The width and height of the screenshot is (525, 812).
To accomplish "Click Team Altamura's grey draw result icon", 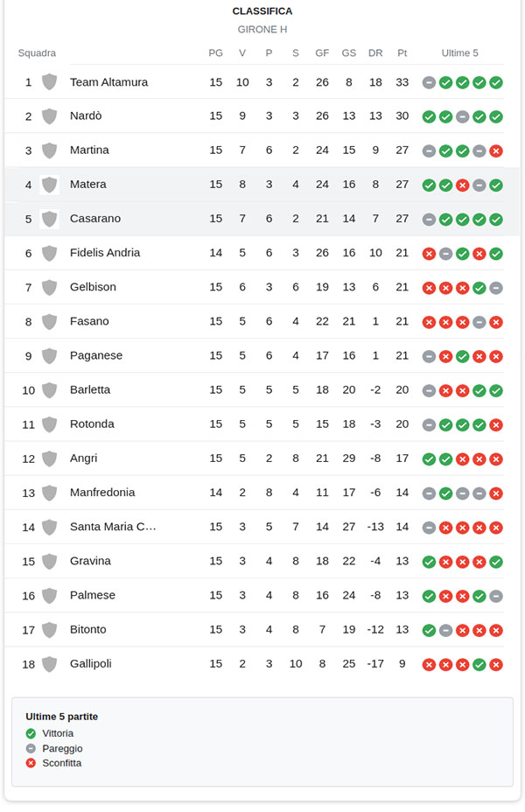I will [429, 82].
